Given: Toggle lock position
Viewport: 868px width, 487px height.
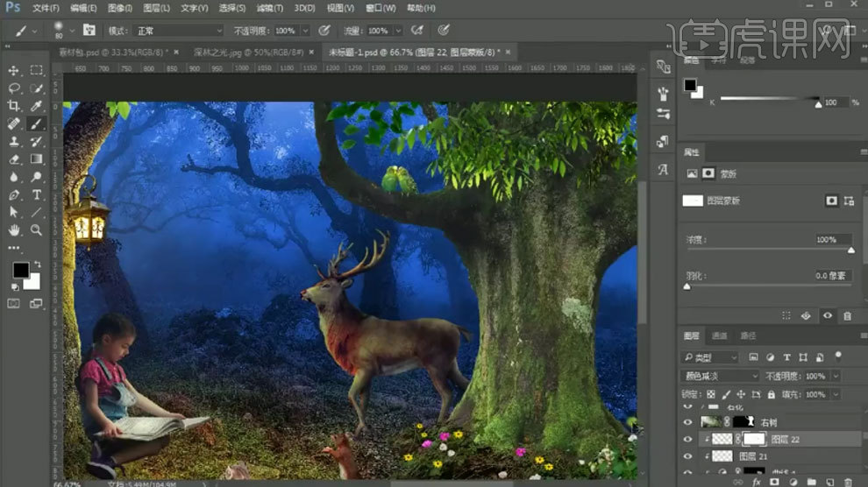Looking at the screenshot, I should (741, 394).
